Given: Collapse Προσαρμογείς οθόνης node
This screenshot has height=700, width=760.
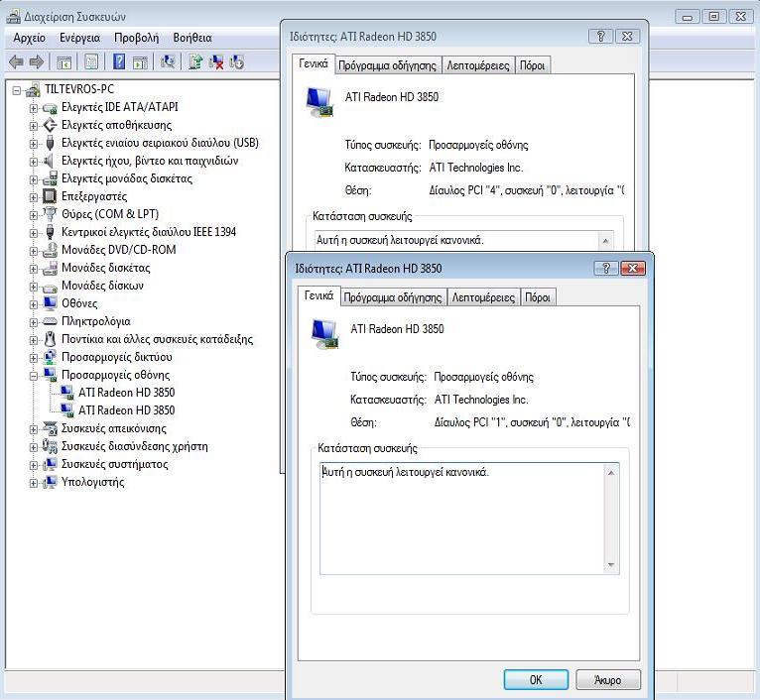Looking at the screenshot, I should click(x=34, y=376).
